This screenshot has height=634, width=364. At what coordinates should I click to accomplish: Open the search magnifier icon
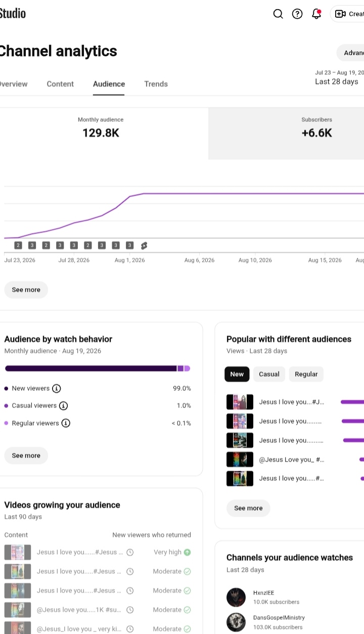pyautogui.click(x=278, y=14)
